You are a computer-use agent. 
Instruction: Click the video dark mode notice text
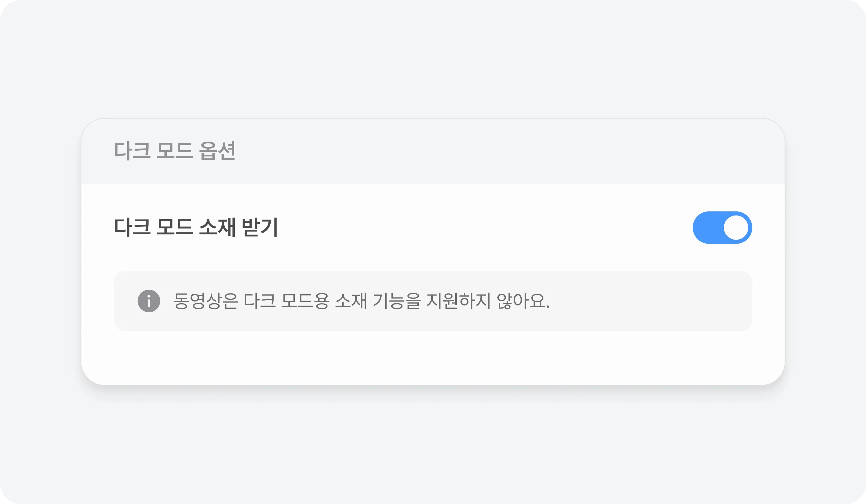361,301
